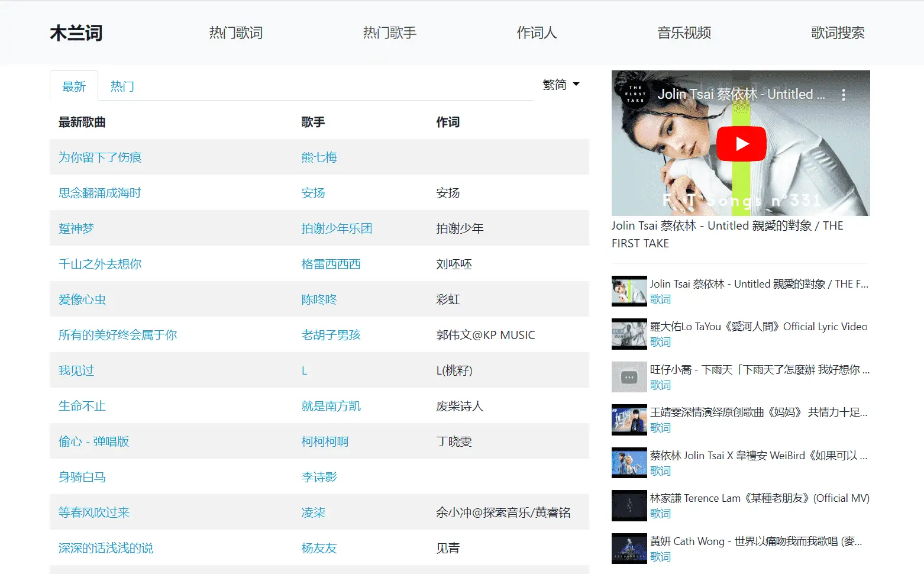Open the 黃妍 Cath Wong video thumbnail
This screenshot has height=574, width=924.
pyautogui.click(x=628, y=548)
